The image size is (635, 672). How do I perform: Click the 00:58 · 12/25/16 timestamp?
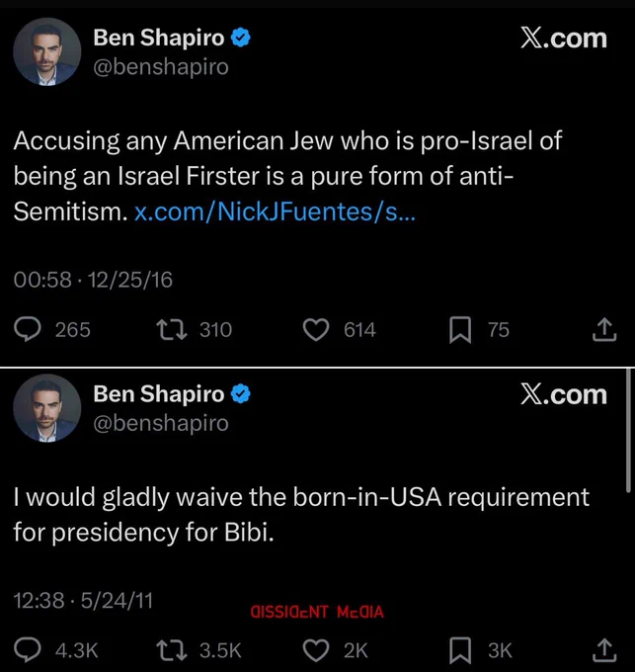(x=93, y=280)
